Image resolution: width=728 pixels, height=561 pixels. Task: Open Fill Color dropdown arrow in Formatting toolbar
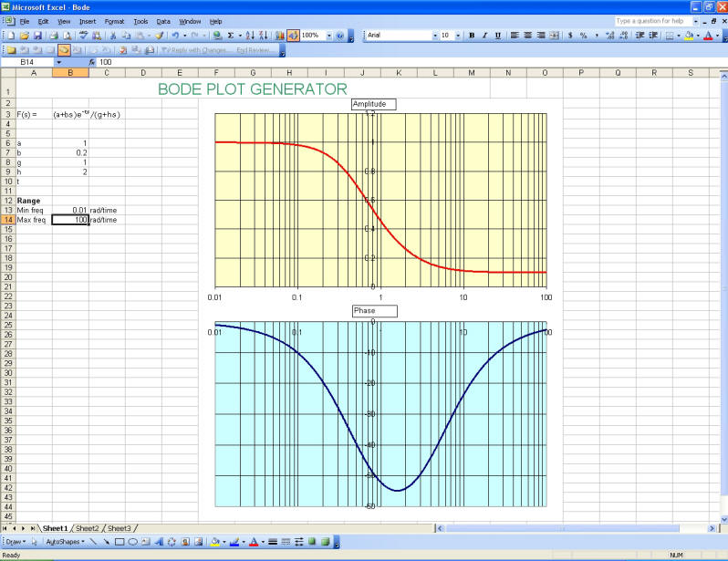(x=698, y=36)
